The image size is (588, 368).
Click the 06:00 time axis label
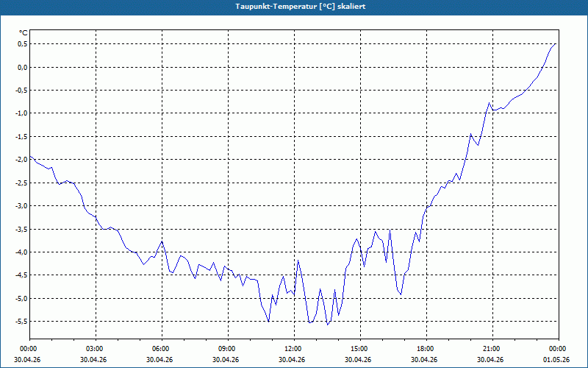click(x=162, y=349)
